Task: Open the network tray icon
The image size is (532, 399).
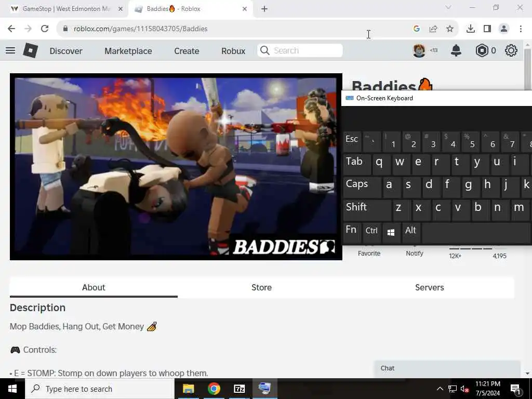Action: click(453, 389)
